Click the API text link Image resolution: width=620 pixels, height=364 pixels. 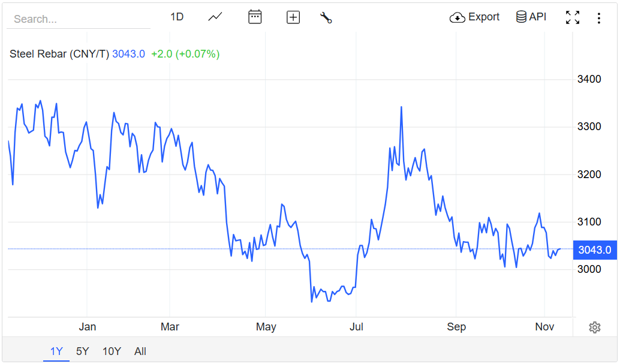click(538, 17)
